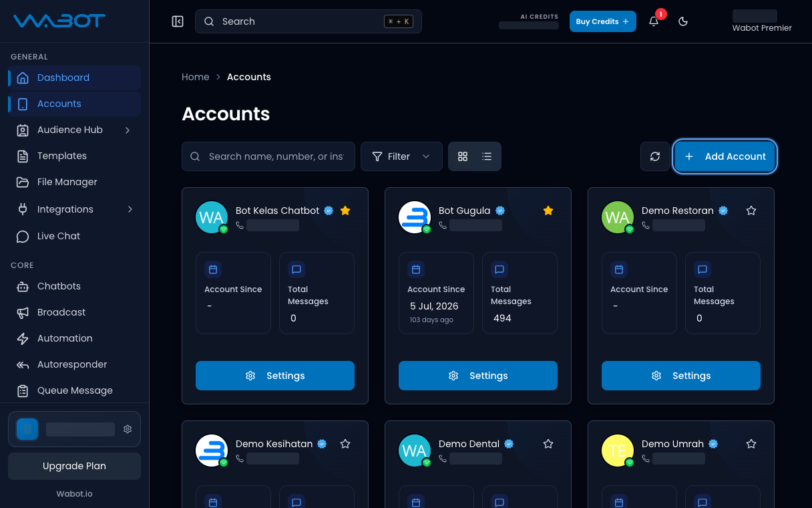Open File Manager
Image resolution: width=812 pixels, height=508 pixels.
[x=74, y=182]
